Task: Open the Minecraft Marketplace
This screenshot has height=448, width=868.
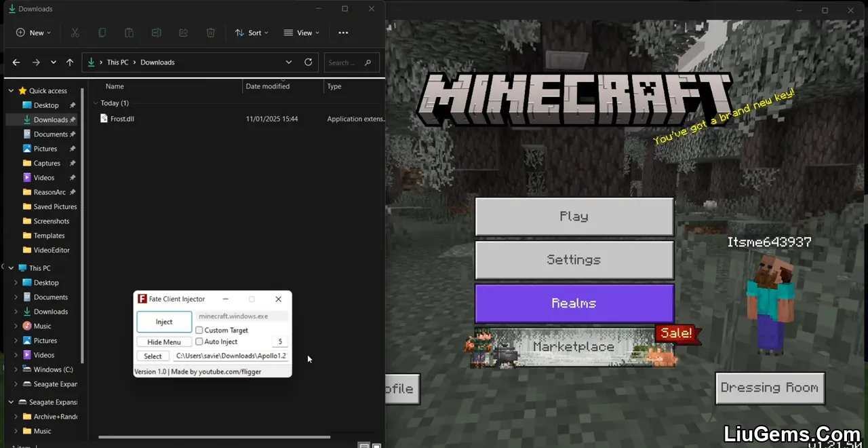Action: [574, 347]
